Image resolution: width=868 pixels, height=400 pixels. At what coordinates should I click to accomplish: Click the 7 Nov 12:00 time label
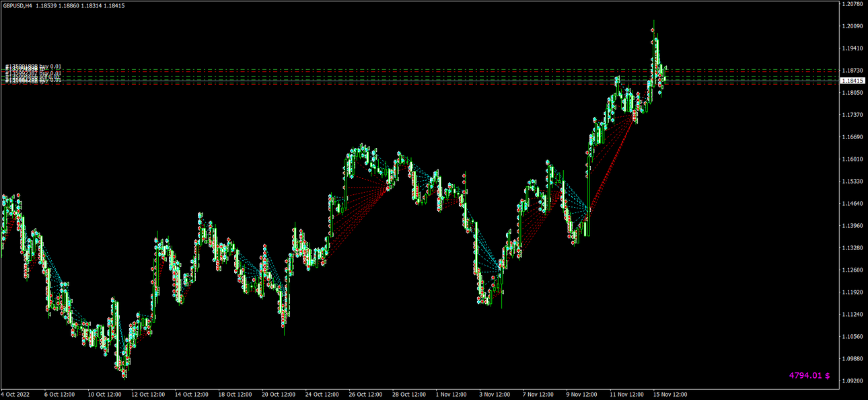pos(539,395)
